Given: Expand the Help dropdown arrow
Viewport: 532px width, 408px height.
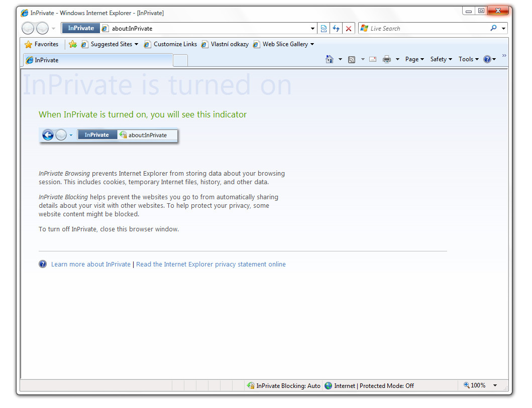Looking at the screenshot, I should [x=494, y=59].
